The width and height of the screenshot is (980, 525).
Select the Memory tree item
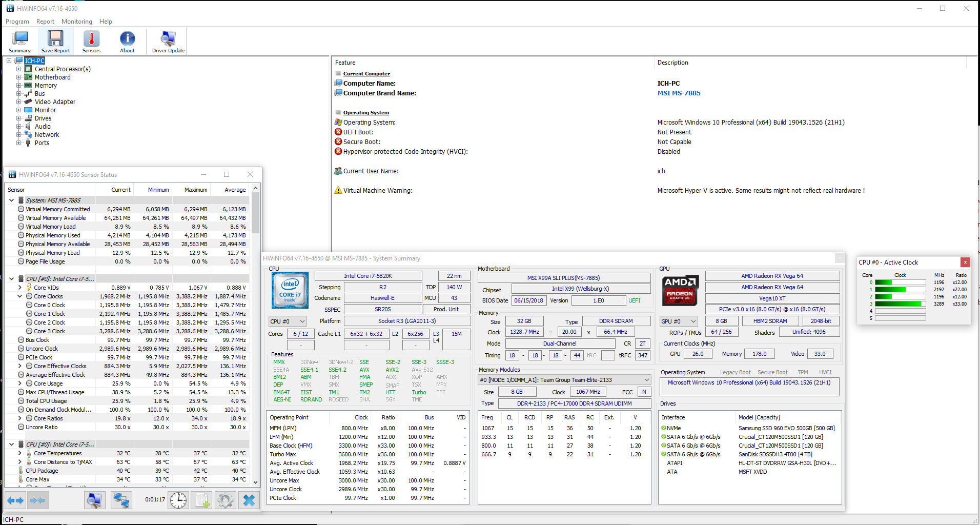(46, 85)
